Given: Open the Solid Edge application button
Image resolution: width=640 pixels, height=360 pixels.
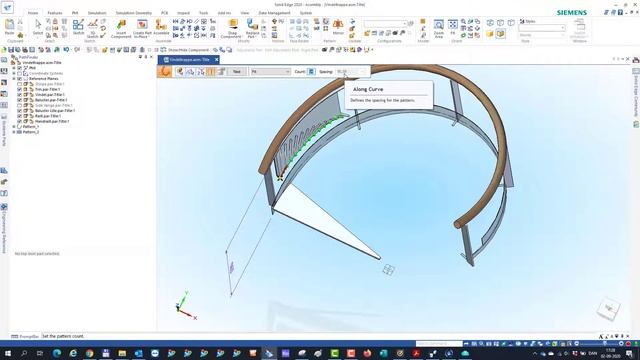Looking at the screenshot, I should tap(7, 7).
